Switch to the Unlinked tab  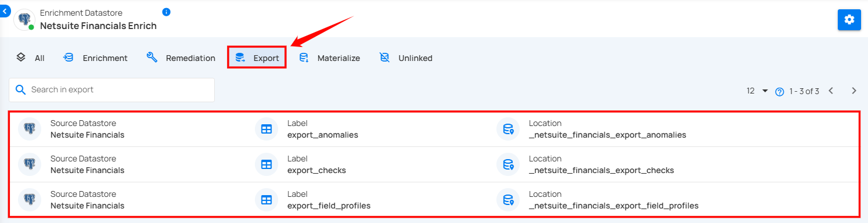[405, 58]
